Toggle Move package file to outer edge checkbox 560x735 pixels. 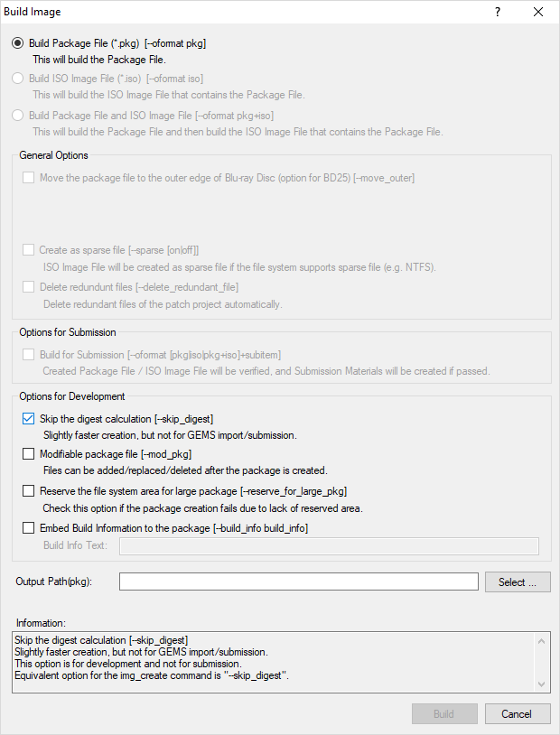pyautogui.click(x=29, y=178)
